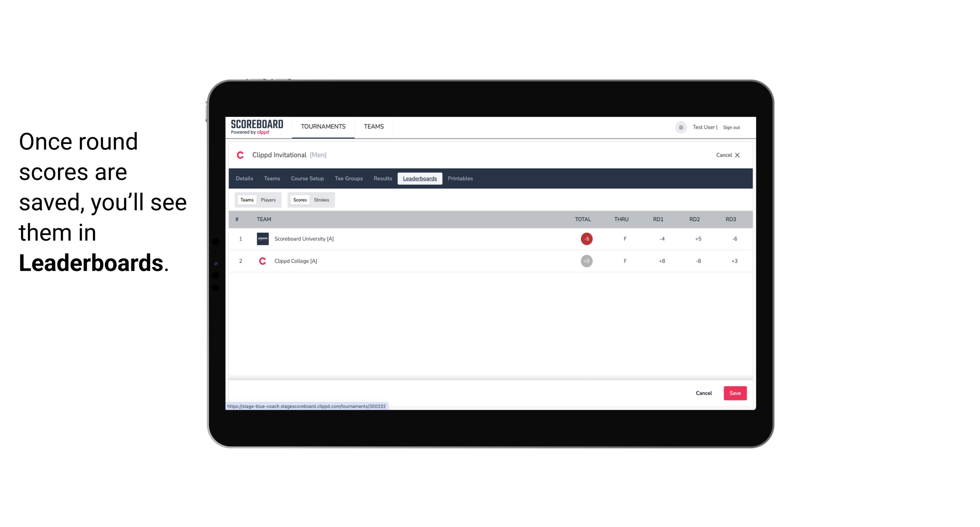Click the Cancel text button
980x527 pixels.
(x=704, y=393)
